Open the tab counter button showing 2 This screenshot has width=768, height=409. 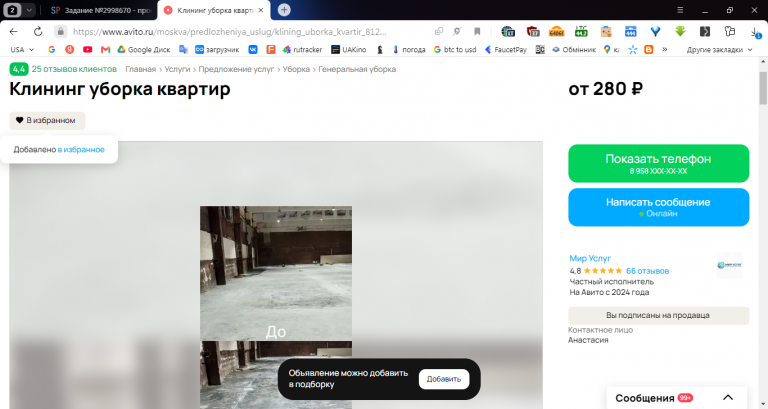point(13,10)
